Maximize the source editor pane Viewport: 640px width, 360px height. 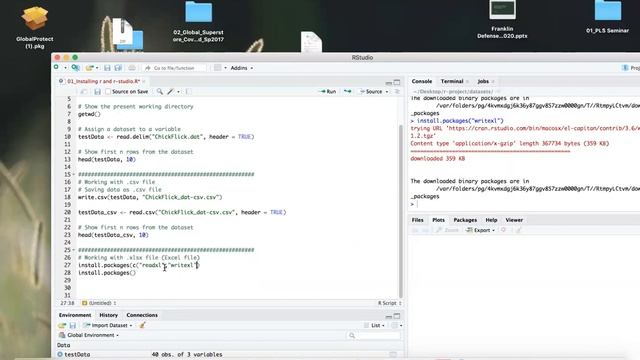397,82
